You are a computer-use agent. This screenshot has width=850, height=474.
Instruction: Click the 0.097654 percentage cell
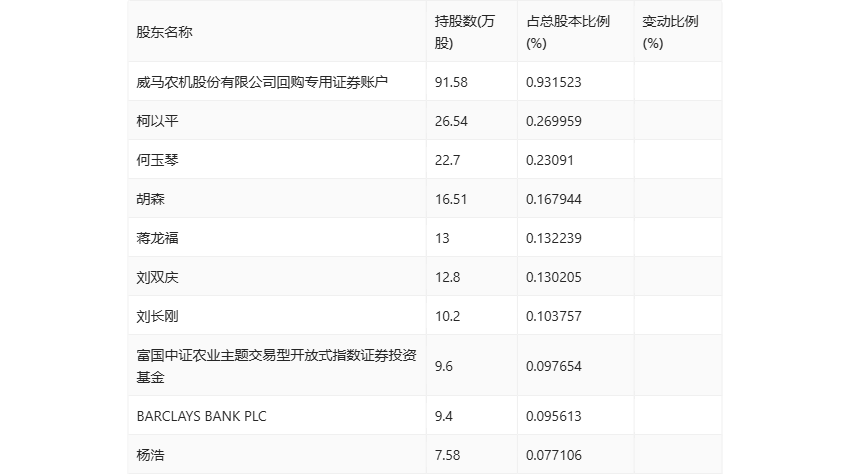click(x=553, y=366)
